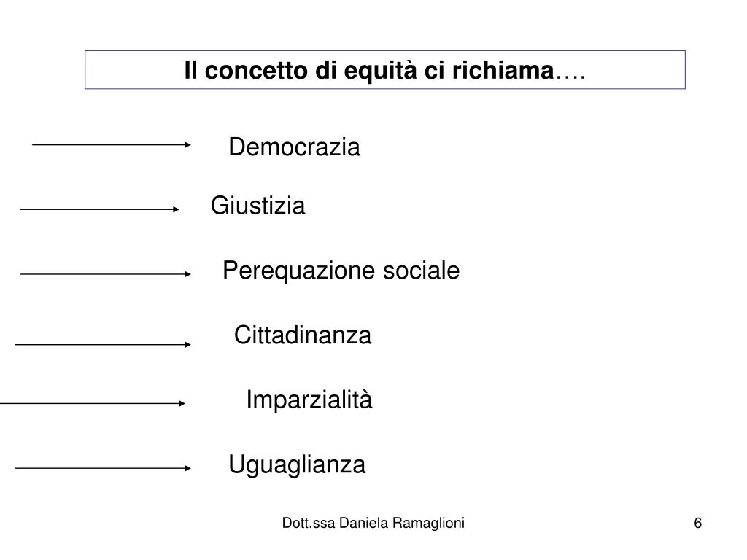Select the arrow pointing to Giustizia
747x560 pixels.
[x=99, y=209]
